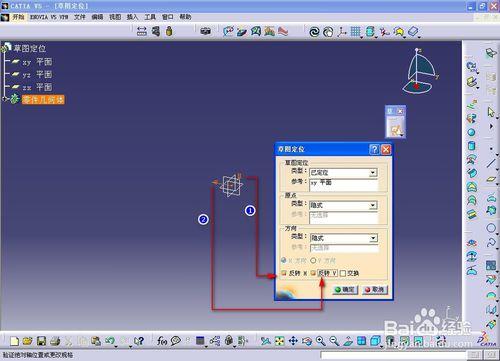Click the Formula f(x) icon
Viewport: 500px width, 361px height.
(x=162, y=341)
